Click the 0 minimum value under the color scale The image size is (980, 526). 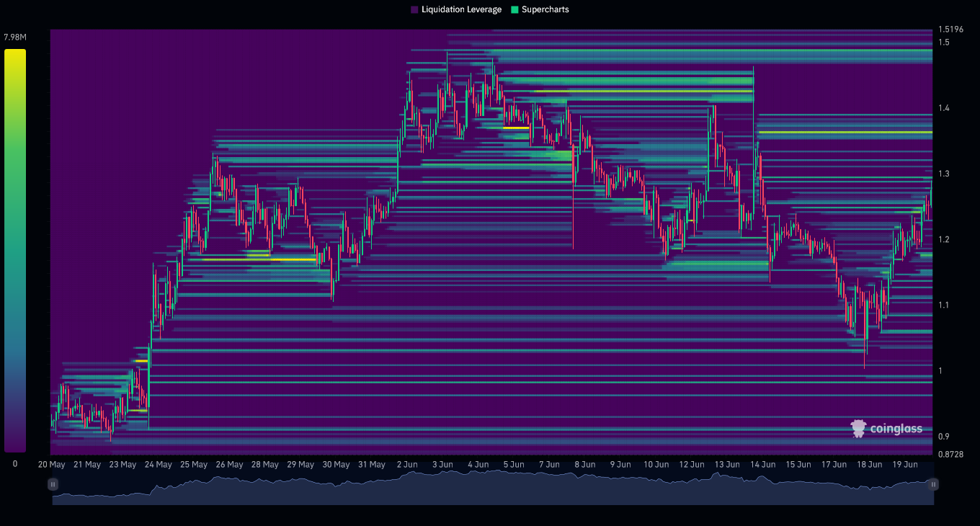[15, 463]
